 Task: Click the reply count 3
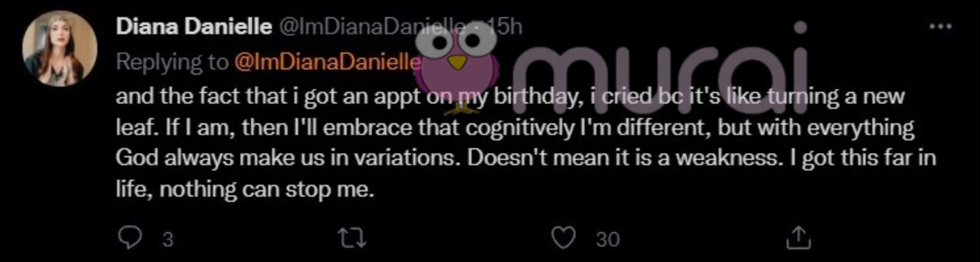coord(167,239)
